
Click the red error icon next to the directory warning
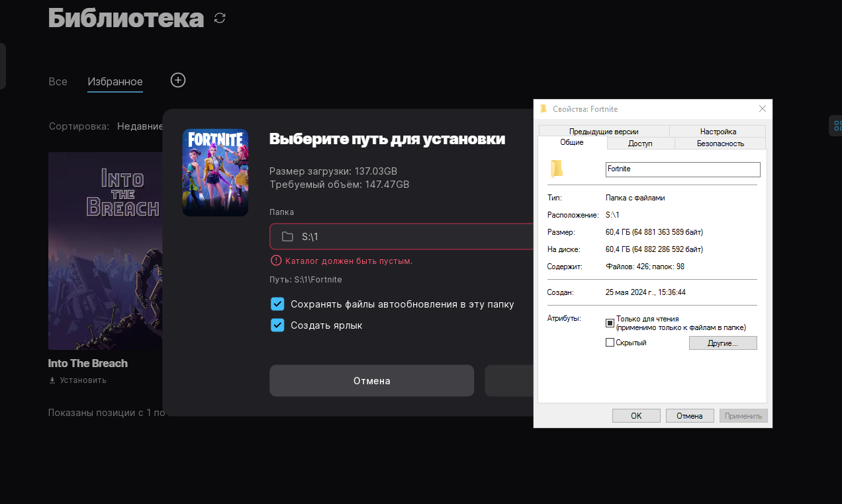tap(276, 261)
